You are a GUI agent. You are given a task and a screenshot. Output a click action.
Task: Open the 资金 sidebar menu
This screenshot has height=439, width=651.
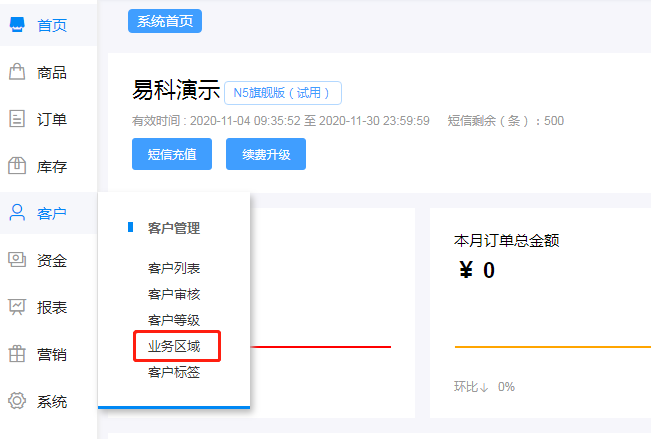point(49,260)
